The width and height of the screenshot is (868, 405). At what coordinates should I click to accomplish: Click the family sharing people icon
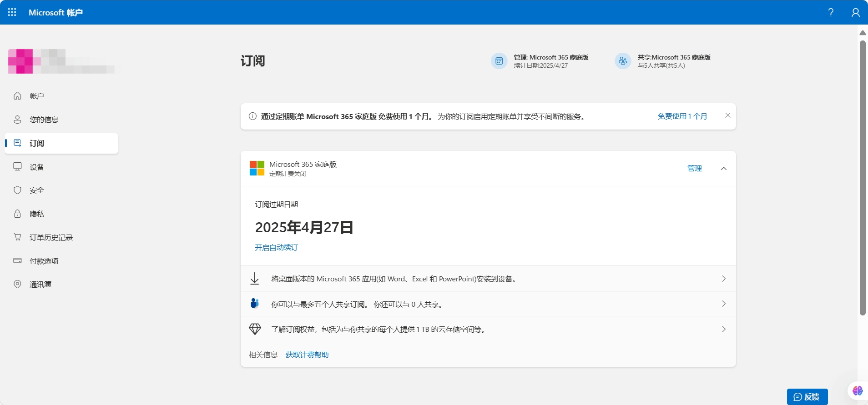coord(255,303)
